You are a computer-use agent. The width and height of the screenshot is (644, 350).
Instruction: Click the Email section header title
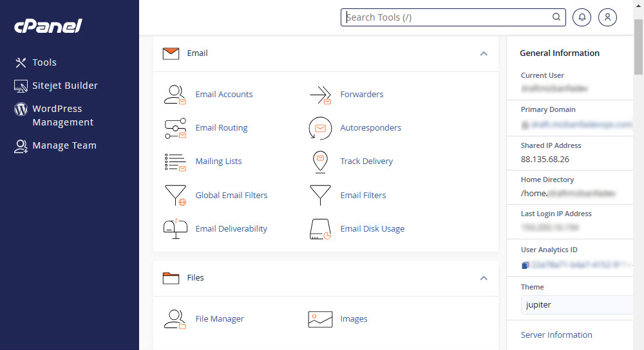(x=197, y=53)
